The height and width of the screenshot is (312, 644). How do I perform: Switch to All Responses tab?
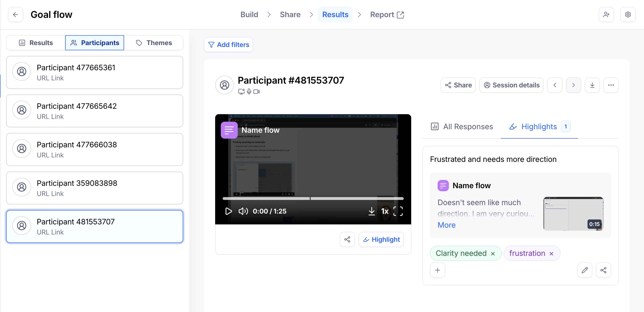tap(462, 127)
